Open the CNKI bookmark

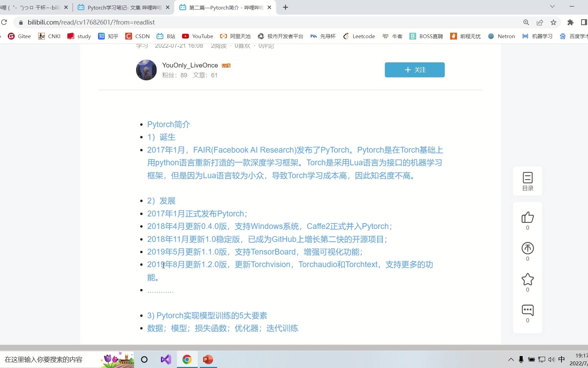pos(49,36)
